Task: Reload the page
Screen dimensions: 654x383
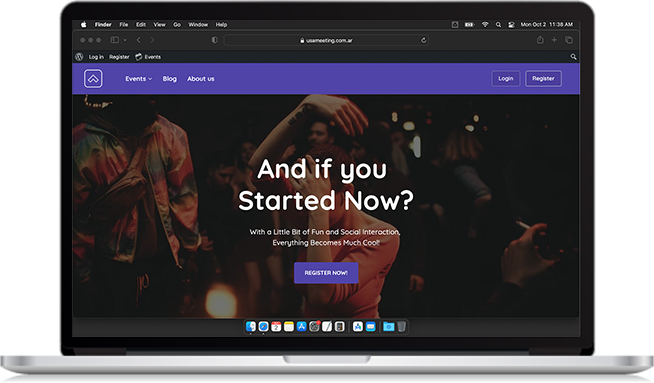Action: (423, 40)
